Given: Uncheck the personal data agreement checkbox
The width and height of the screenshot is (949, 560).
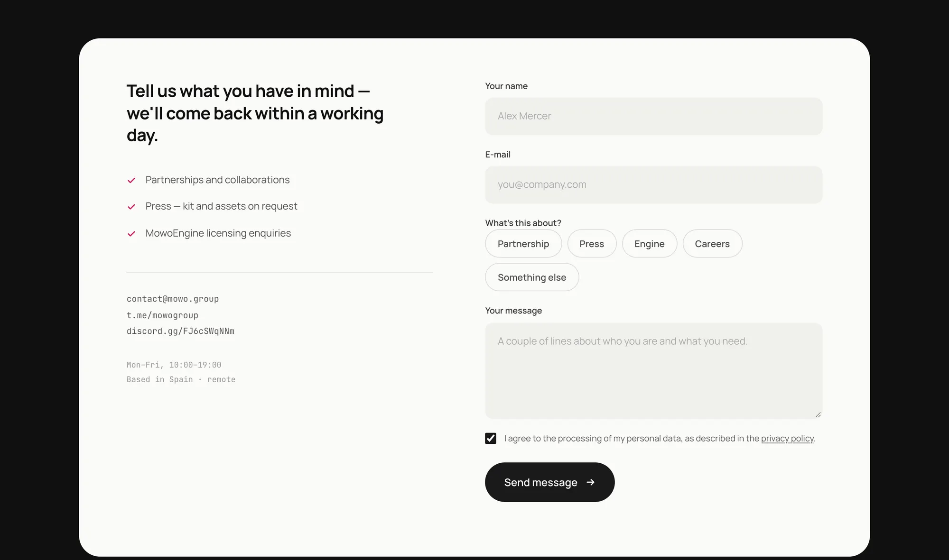Looking at the screenshot, I should pos(491,438).
